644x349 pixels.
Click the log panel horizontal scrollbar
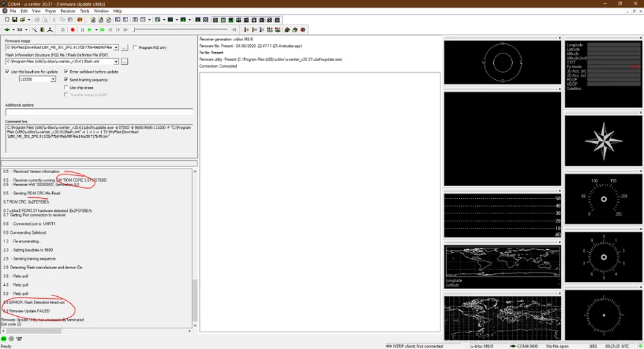coord(97,331)
